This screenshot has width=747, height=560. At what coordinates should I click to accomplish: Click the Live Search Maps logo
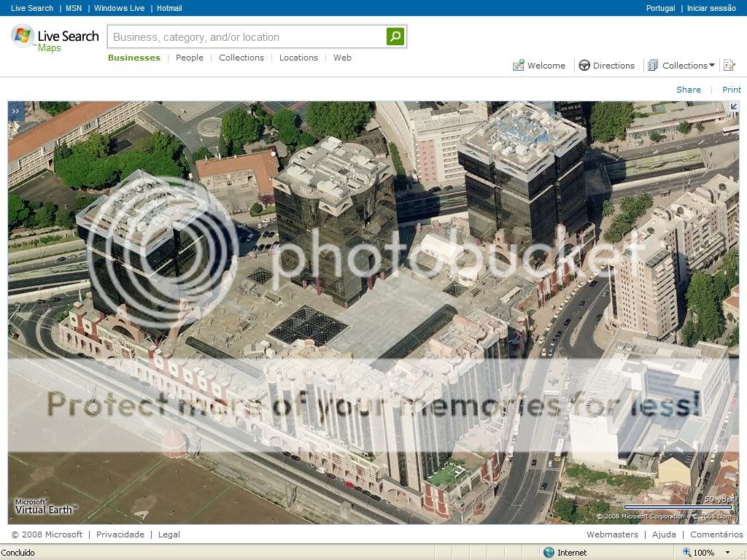click(x=55, y=38)
